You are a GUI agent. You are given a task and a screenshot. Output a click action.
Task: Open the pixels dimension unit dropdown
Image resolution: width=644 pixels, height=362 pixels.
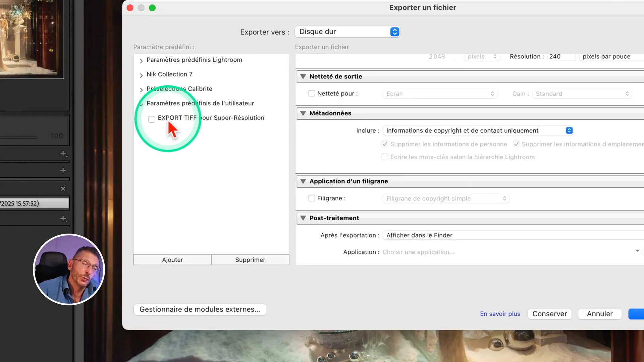click(x=482, y=56)
